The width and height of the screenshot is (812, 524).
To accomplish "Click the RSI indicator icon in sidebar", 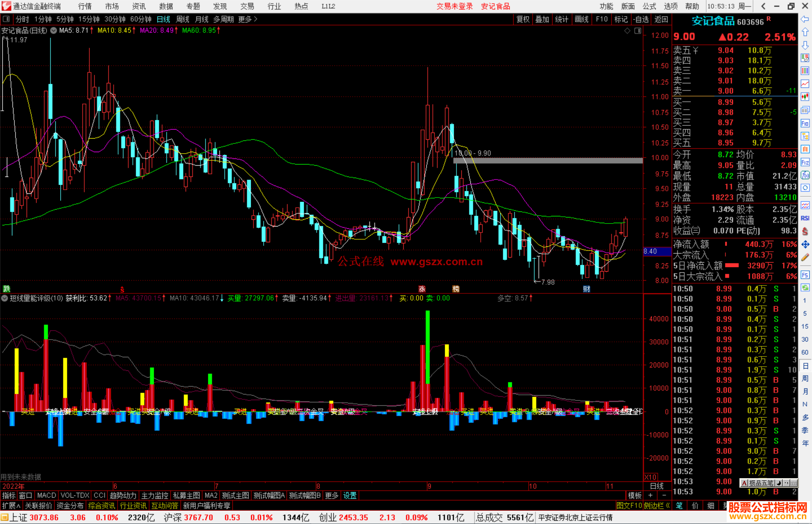I will (805, 218).
